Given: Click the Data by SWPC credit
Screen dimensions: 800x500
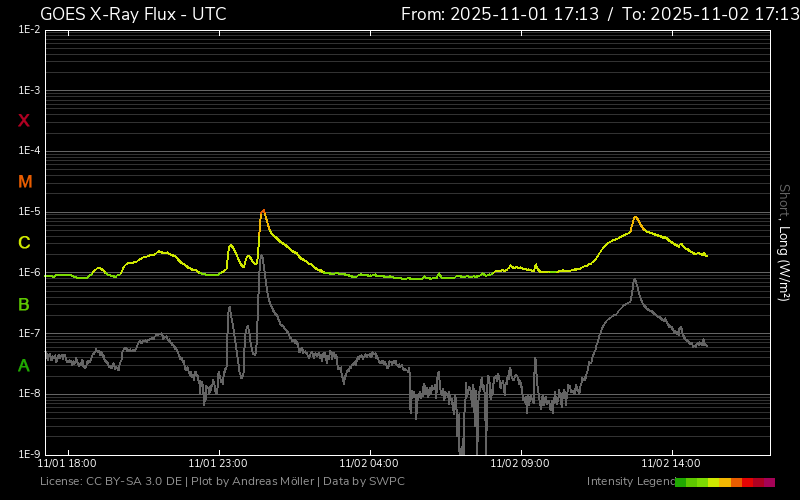Looking at the screenshot, I should coord(364,481).
